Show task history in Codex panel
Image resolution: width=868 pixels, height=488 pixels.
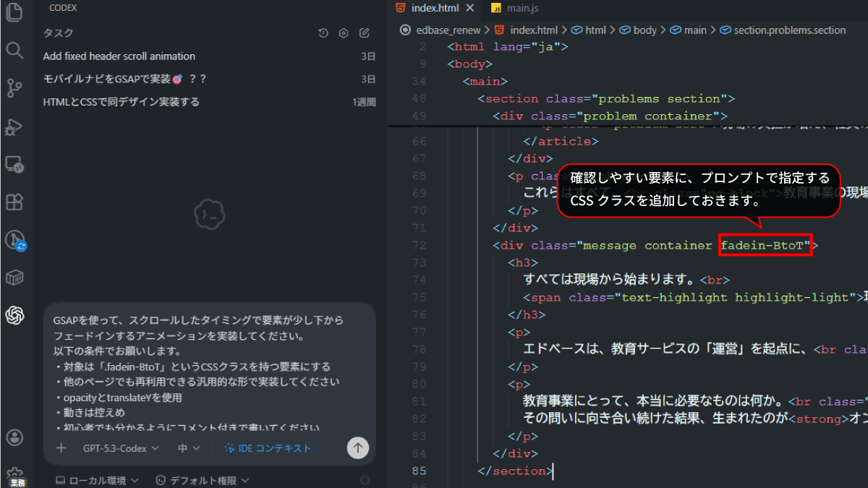pyautogui.click(x=323, y=33)
